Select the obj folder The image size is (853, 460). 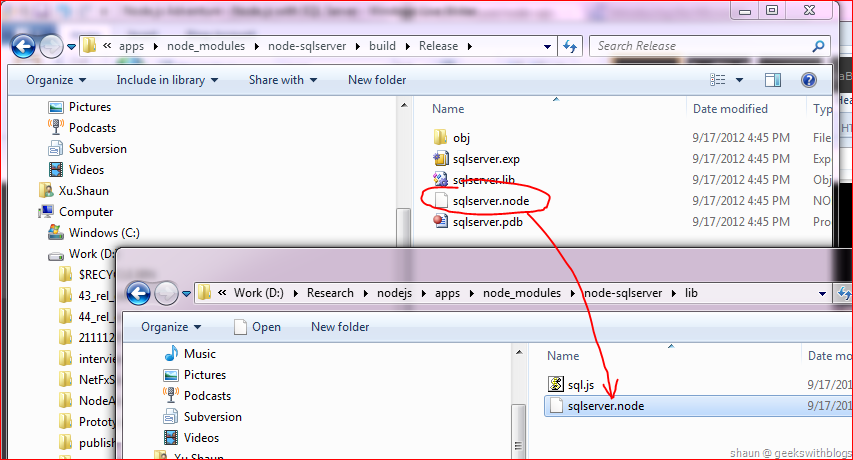pos(452,138)
